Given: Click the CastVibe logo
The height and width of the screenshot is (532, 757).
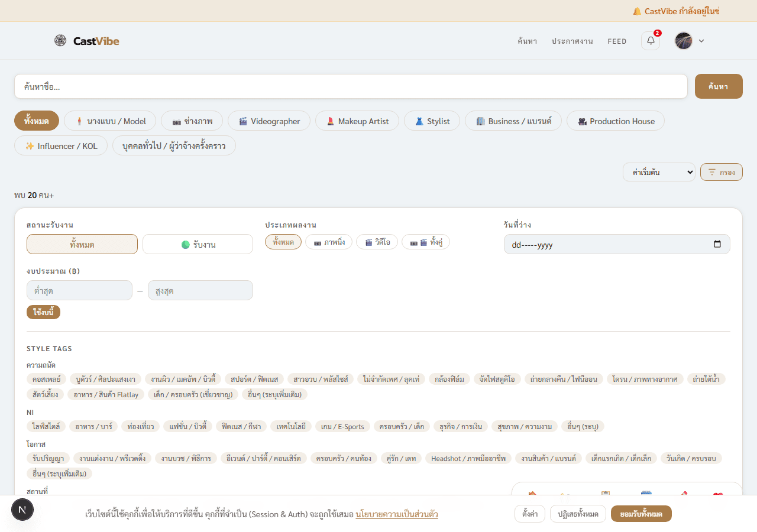Looking at the screenshot, I should tap(86, 41).
